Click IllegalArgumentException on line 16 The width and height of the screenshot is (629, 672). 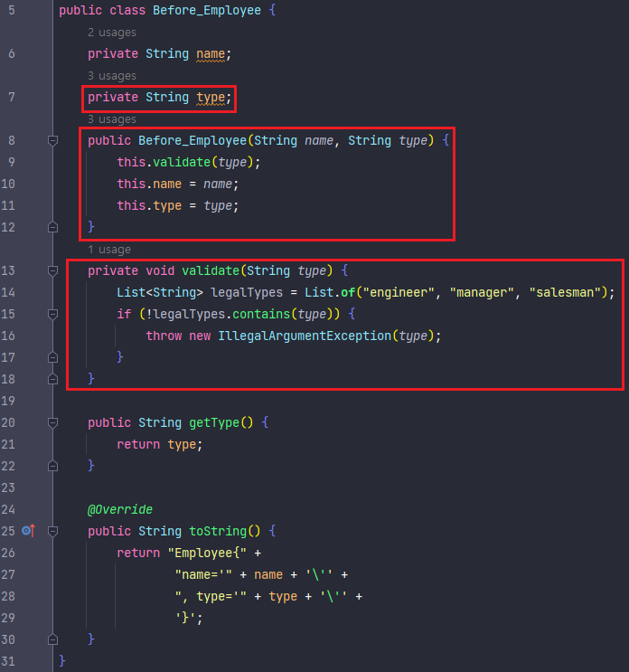[305, 336]
